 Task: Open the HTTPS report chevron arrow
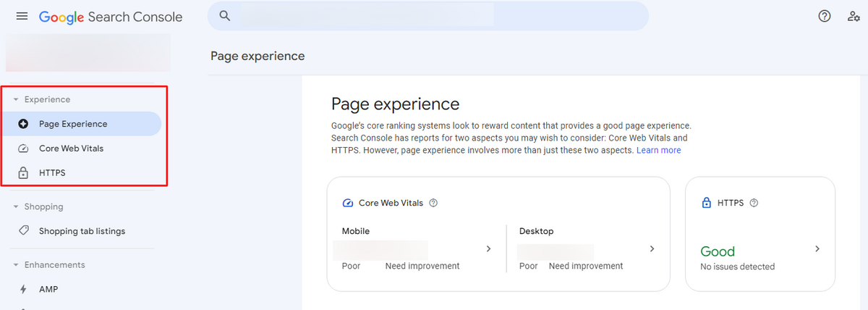[817, 249]
